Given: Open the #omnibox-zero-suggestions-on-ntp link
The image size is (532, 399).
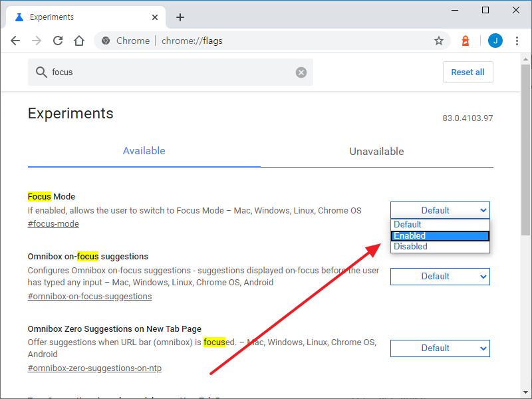Looking at the screenshot, I should coord(94,368).
